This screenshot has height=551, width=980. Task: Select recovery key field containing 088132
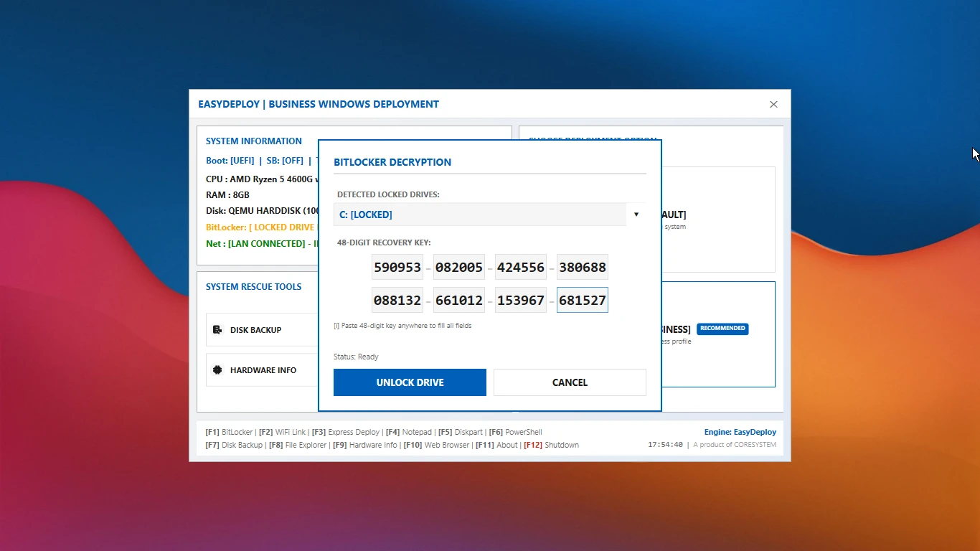(397, 300)
